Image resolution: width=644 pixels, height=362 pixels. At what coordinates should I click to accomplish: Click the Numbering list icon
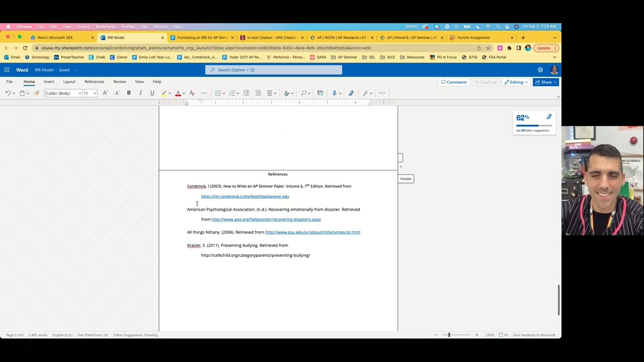coord(232,93)
